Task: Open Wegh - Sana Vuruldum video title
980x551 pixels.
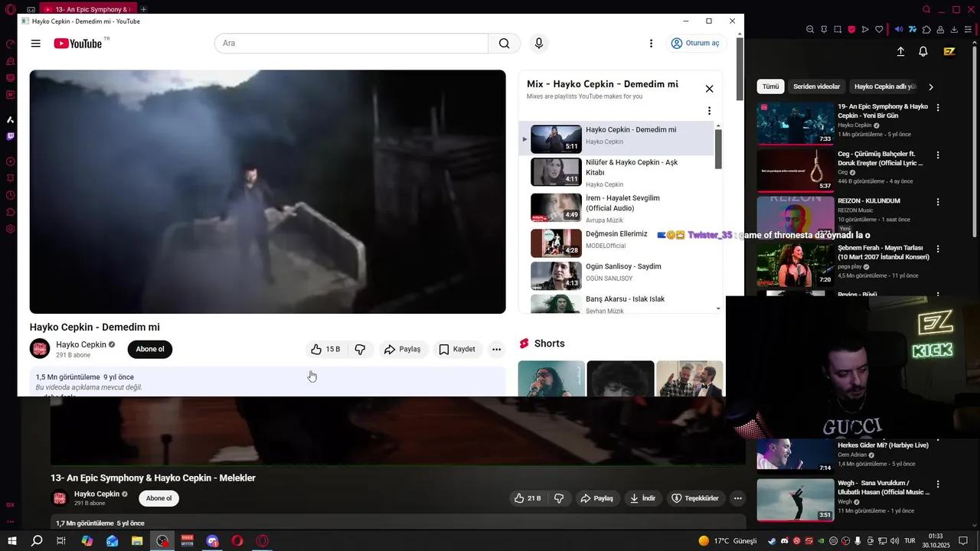Action: pyautogui.click(x=884, y=487)
